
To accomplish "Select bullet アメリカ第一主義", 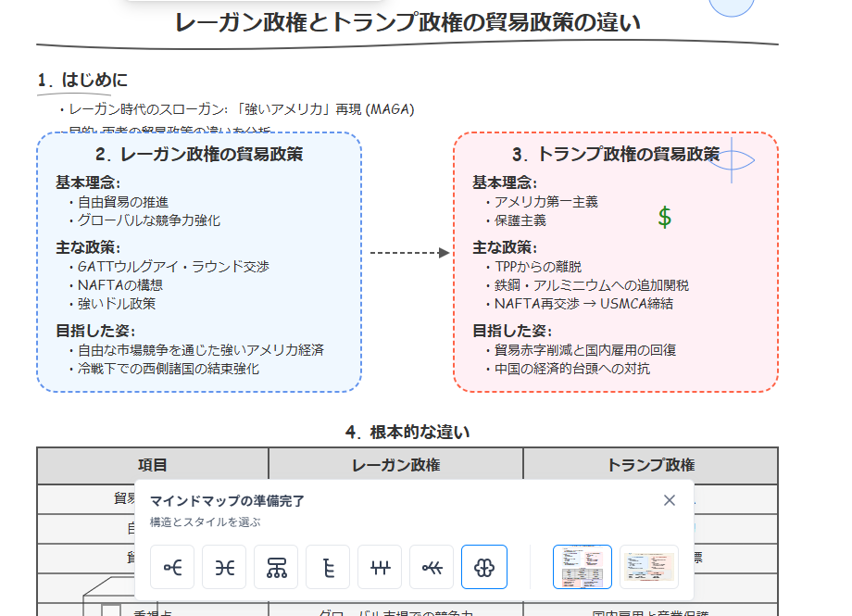I will 542,202.
